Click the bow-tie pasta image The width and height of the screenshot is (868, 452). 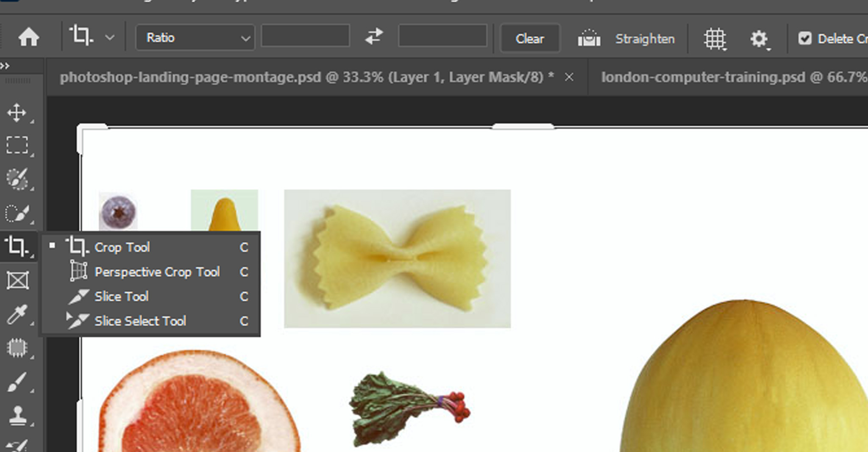(x=397, y=258)
